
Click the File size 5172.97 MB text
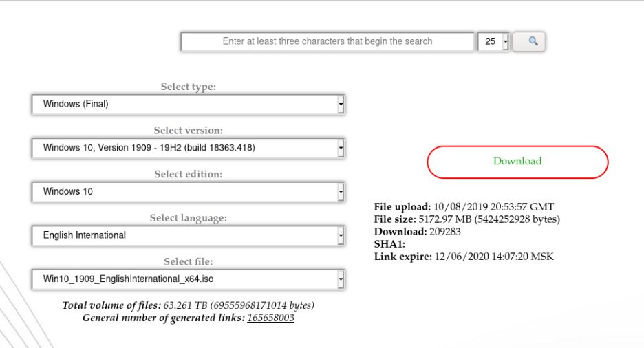(467, 219)
